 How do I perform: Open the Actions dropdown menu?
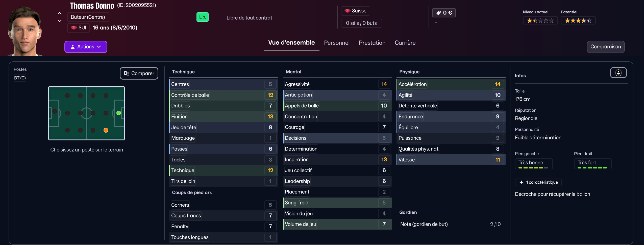click(x=86, y=47)
